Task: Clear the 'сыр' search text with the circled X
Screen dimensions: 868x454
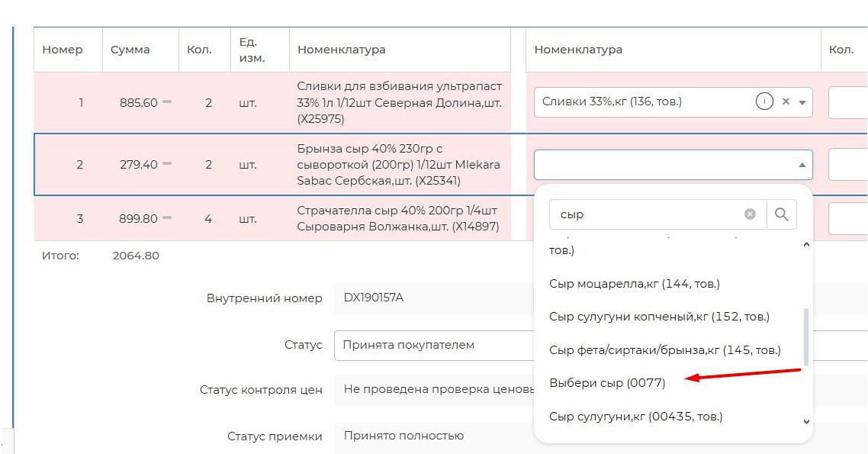Action: click(x=750, y=214)
